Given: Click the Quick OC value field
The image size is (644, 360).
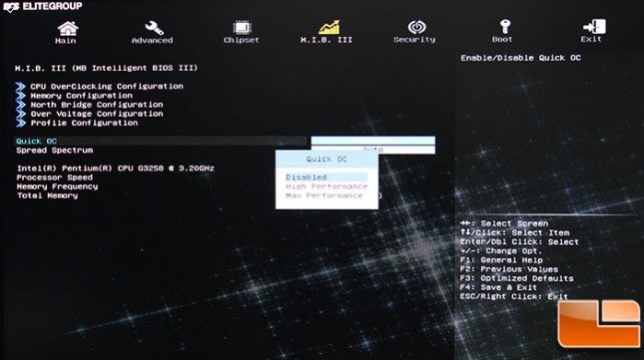Looking at the screenshot, I should 373,141.
